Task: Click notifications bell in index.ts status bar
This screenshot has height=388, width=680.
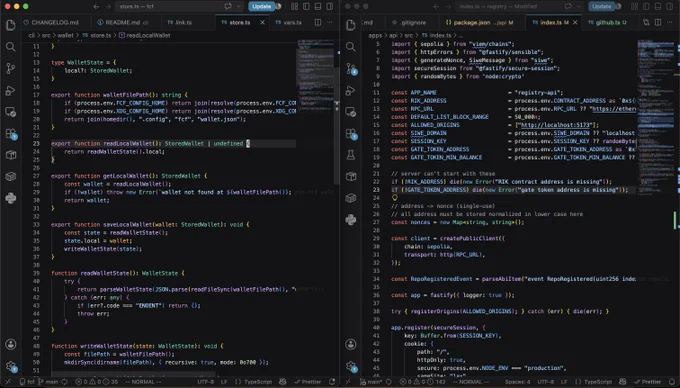Action: [x=672, y=381]
